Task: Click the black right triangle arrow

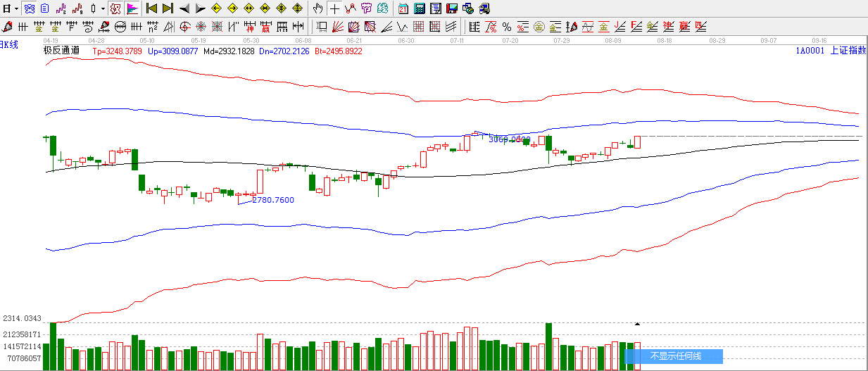Action: point(200,8)
